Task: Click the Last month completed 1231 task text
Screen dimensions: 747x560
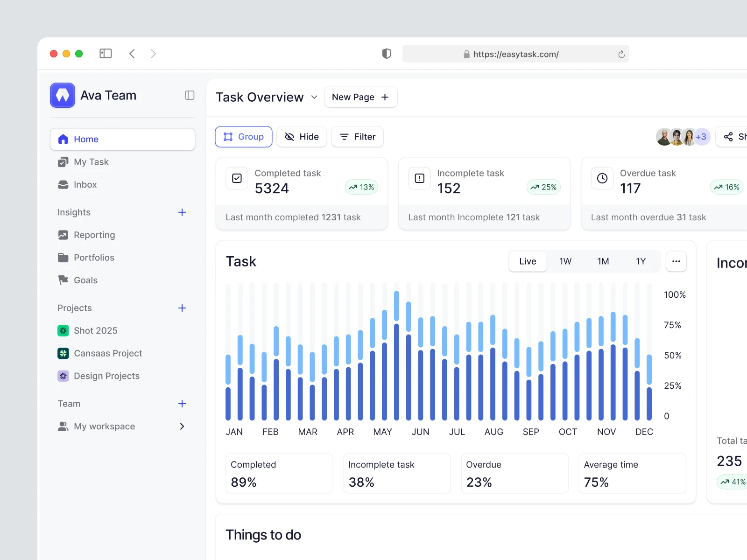Action: (293, 217)
